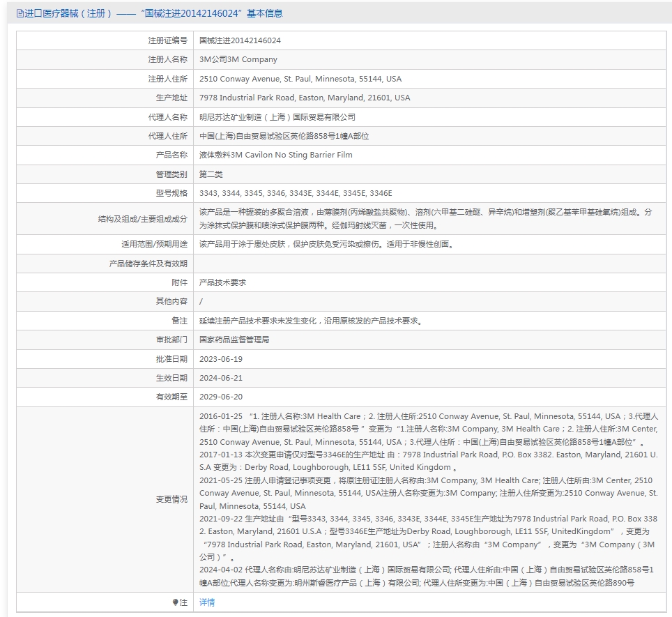Click the title 国械注进20142146024 基本信息

click(x=212, y=13)
